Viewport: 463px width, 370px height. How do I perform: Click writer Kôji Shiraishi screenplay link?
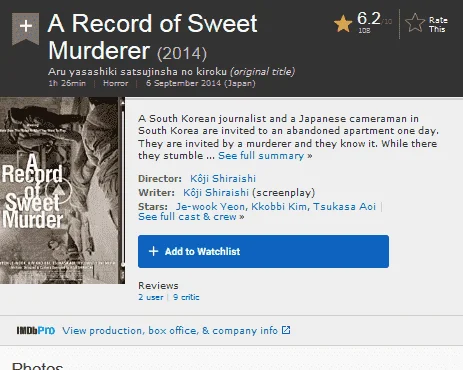(216, 193)
